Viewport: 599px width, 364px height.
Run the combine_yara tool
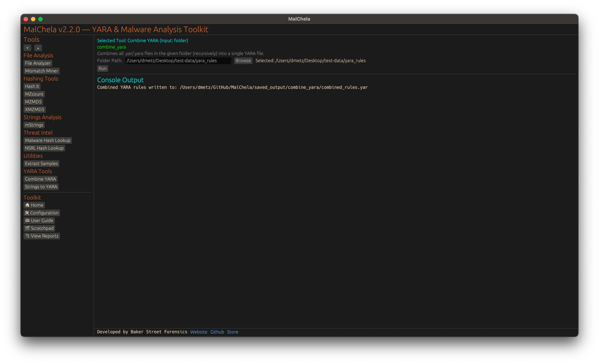pyautogui.click(x=102, y=68)
